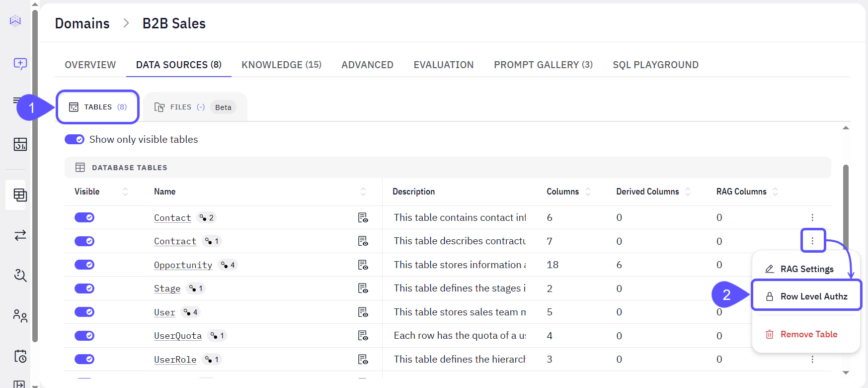This screenshot has height=388, width=868.
Task: Open the users icon in sidebar
Action: tap(20, 316)
